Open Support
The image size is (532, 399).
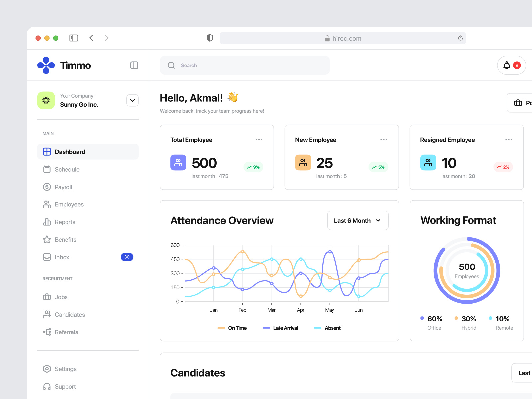click(x=88, y=387)
